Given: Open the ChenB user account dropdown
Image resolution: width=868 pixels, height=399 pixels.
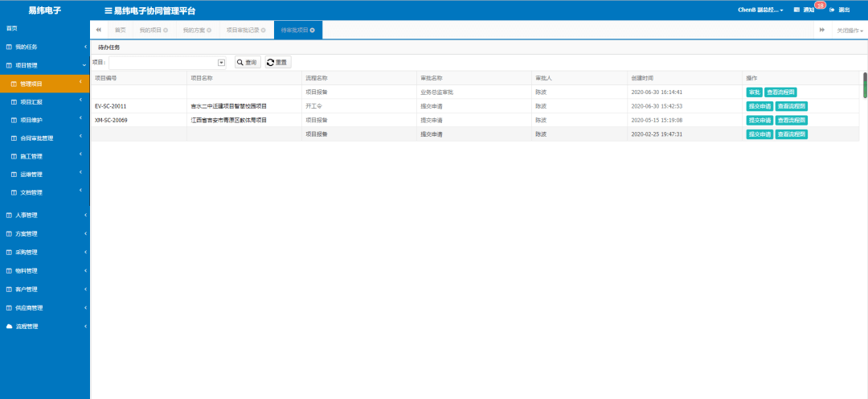Looking at the screenshot, I should pos(760,10).
